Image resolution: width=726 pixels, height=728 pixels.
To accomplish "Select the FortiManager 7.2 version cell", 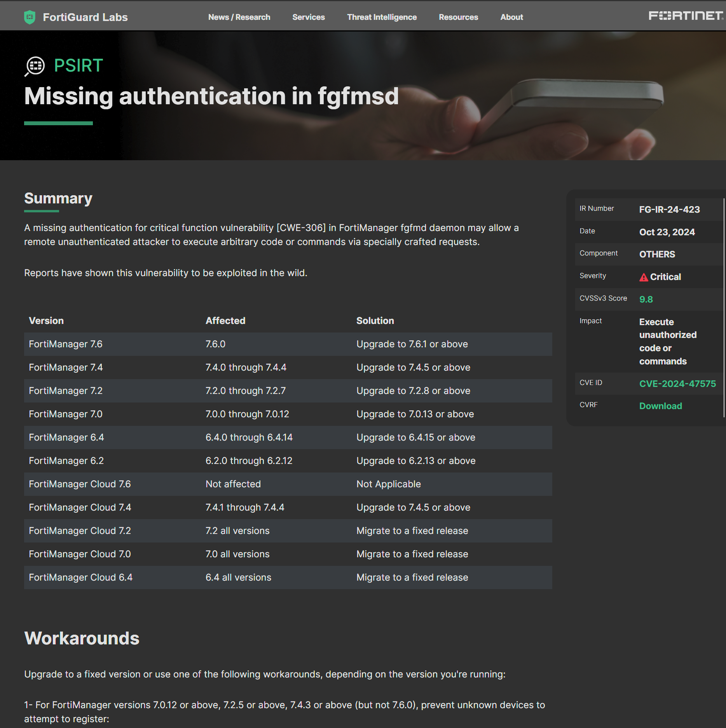I will [x=66, y=390].
